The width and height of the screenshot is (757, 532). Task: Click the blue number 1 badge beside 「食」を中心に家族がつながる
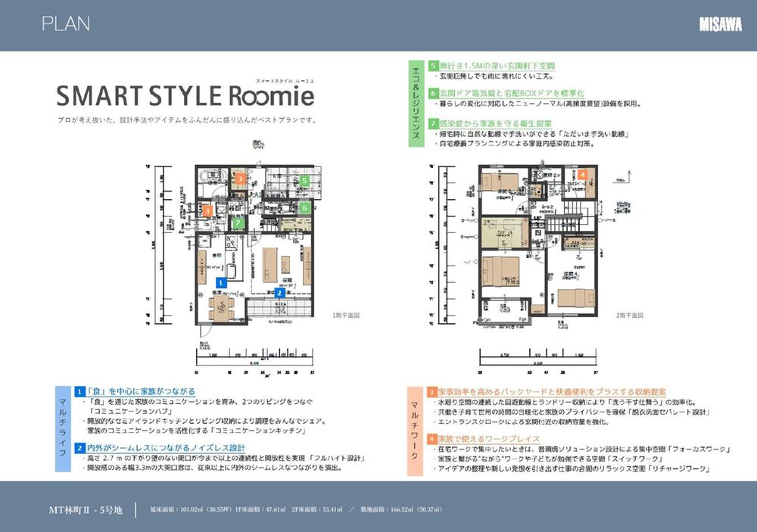coord(79,391)
